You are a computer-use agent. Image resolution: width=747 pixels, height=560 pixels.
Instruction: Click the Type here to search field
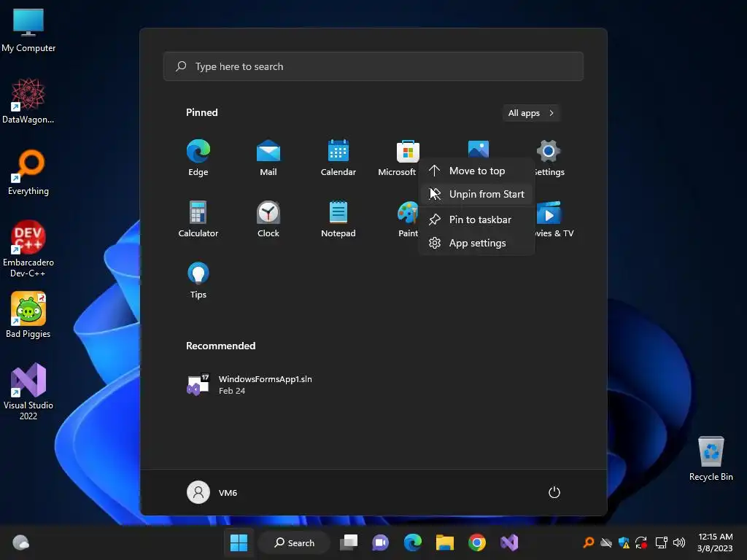click(x=373, y=66)
